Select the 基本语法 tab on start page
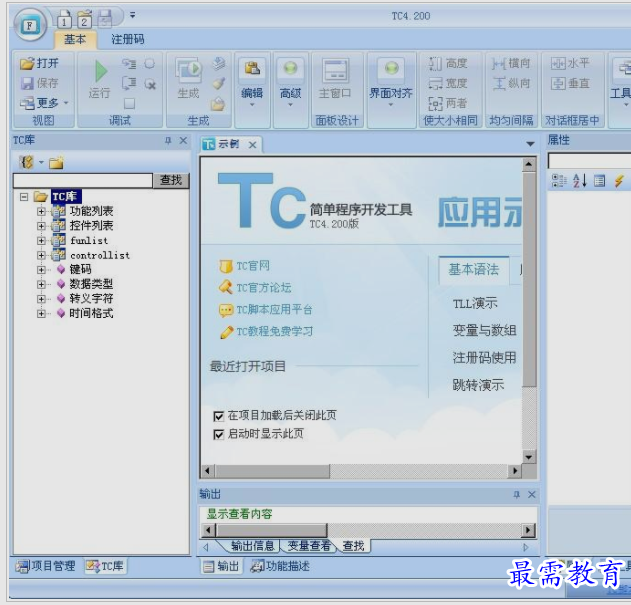The image size is (631, 605). point(474,270)
